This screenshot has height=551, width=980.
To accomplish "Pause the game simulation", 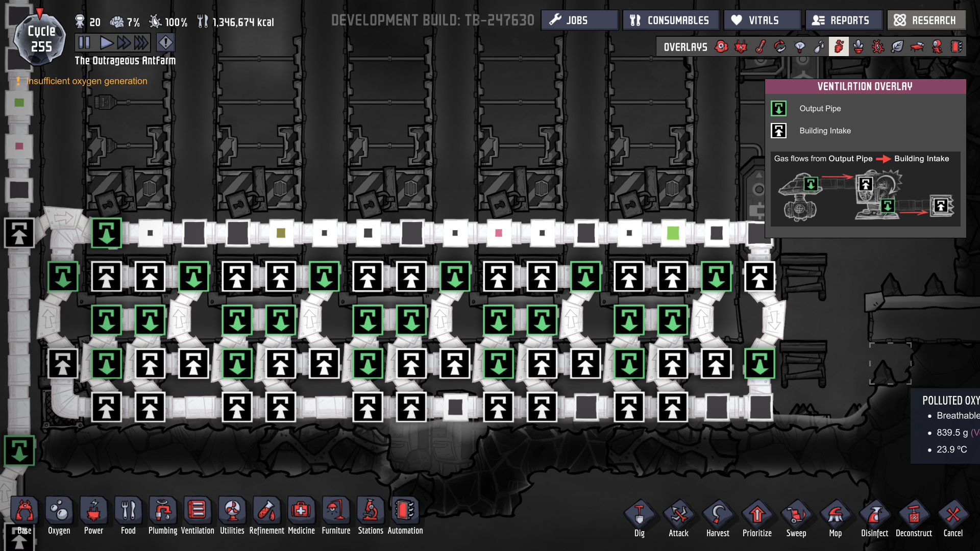I will tap(84, 42).
